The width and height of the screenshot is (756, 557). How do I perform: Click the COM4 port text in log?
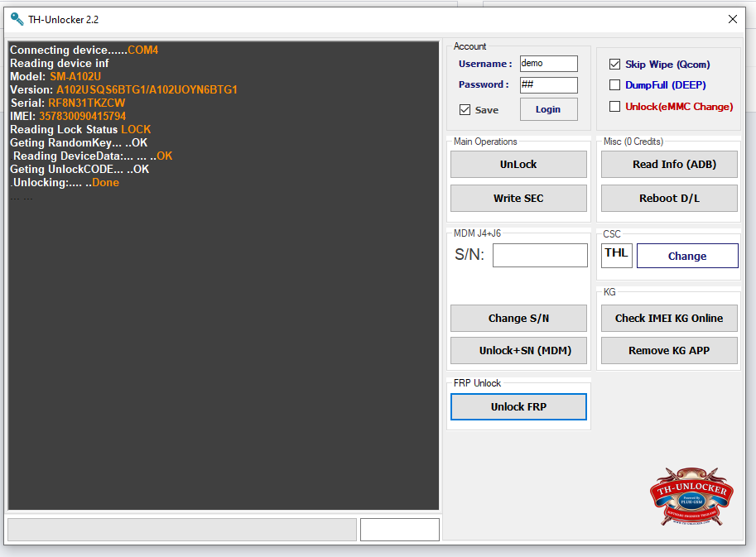tap(142, 50)
